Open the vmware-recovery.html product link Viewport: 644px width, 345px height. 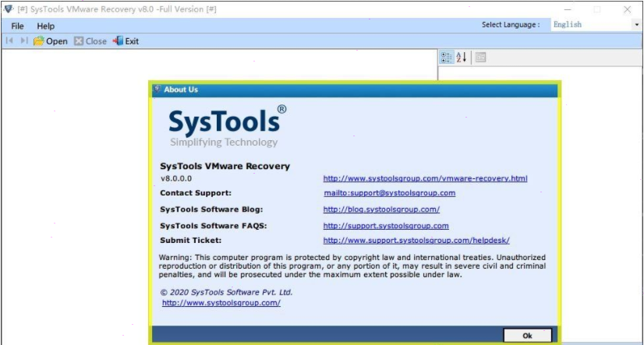click(x=425, y=178)
